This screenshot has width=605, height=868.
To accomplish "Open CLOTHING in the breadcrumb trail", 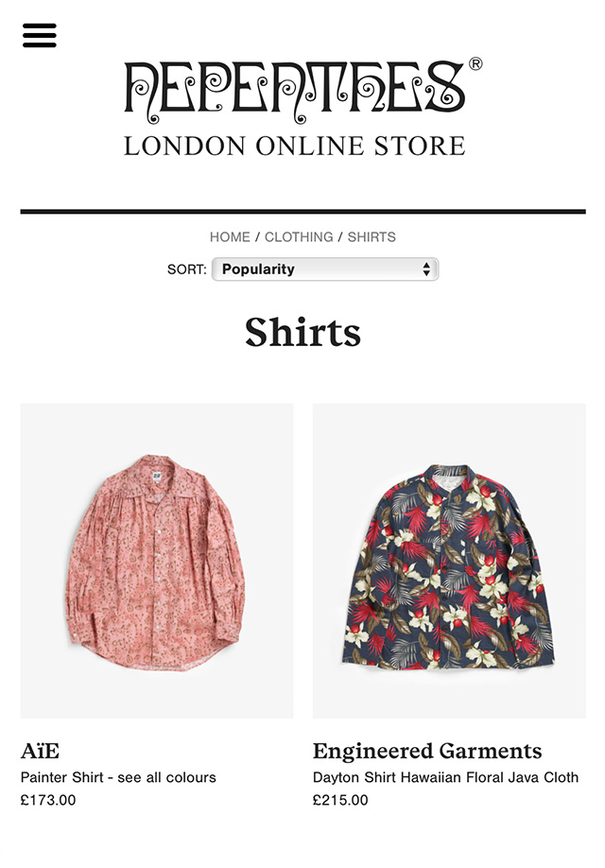I will (299, 237).
